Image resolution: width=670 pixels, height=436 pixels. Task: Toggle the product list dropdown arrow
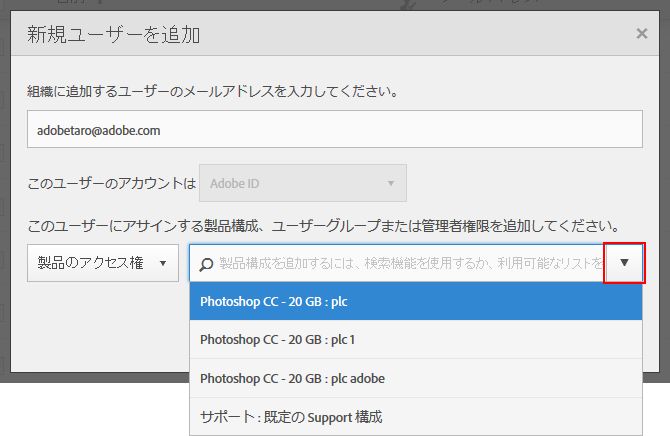(624, 262)
